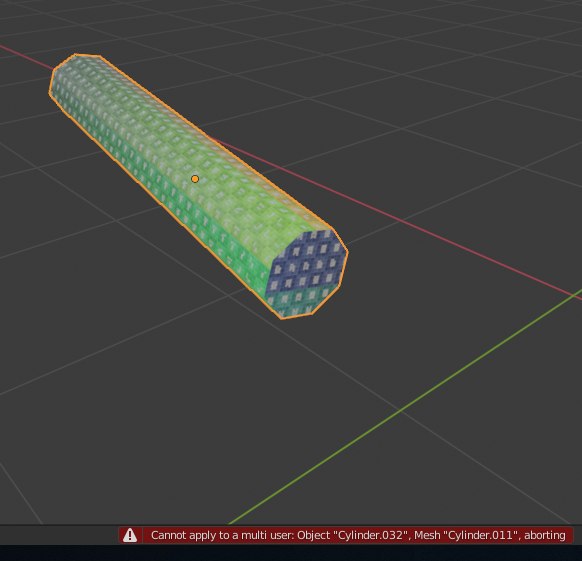The width and height of the screenshot is (582, 561).
Task: Click the blue end cap of the cylinder
Action: coord(306,273)
